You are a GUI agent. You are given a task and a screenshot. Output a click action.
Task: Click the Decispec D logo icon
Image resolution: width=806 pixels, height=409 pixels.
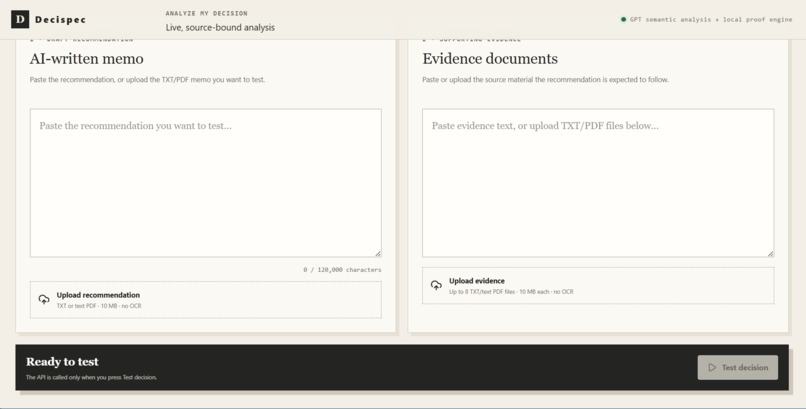(x=20, y=20)
